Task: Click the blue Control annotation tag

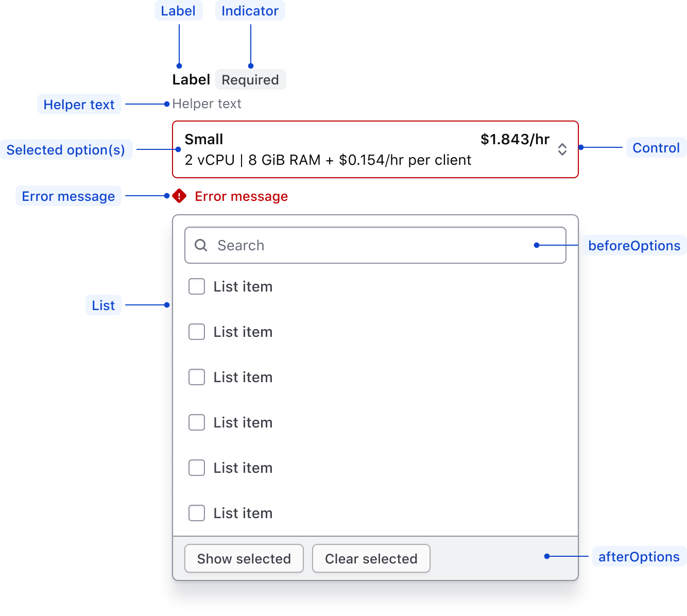Action: click(656, 148)
